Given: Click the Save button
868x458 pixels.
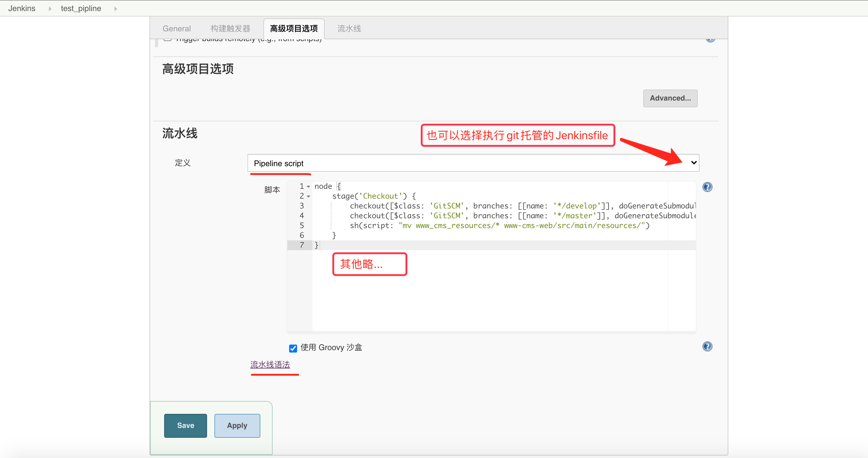Looking at the screenshot, I should point(185,425).
